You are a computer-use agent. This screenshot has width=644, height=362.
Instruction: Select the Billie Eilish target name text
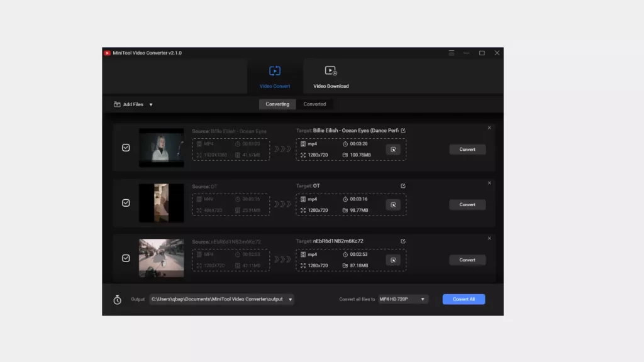pyautogui.click(x=355, y=131)
